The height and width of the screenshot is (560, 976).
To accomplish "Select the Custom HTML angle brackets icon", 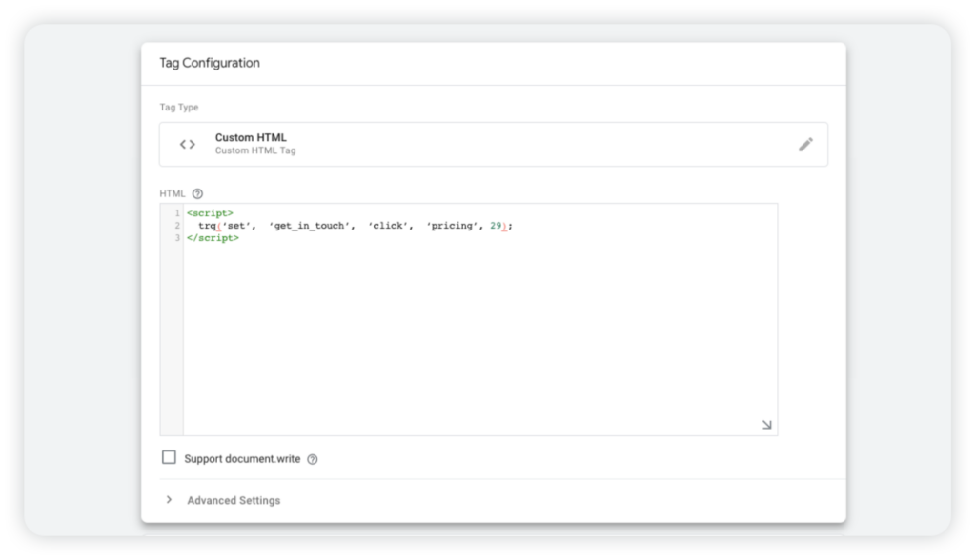I will (187, 143).
